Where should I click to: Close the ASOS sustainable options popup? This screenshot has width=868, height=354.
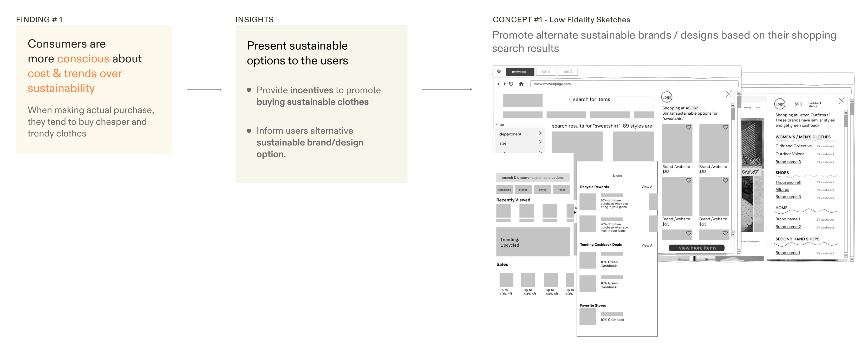point(728,94)
